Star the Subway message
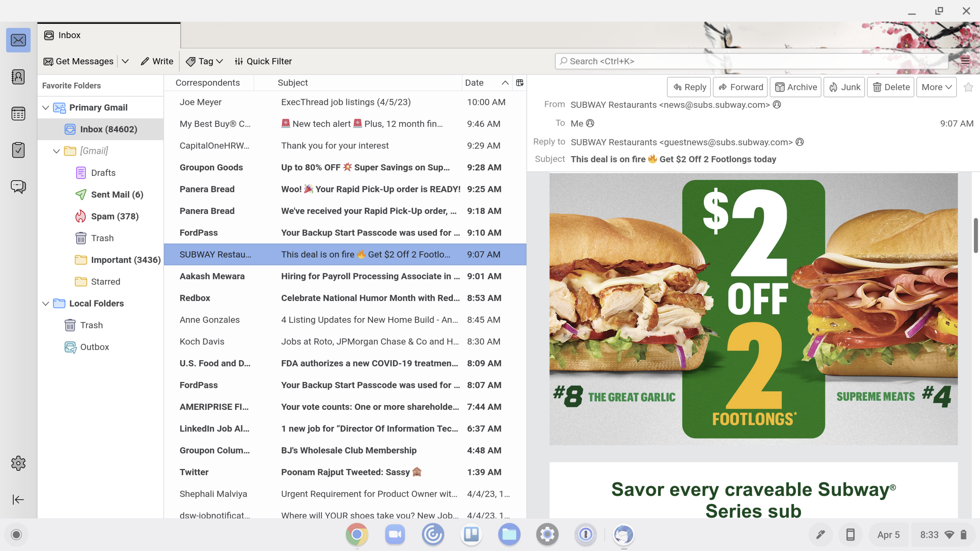980x551 pixels. tap(968, 87)
